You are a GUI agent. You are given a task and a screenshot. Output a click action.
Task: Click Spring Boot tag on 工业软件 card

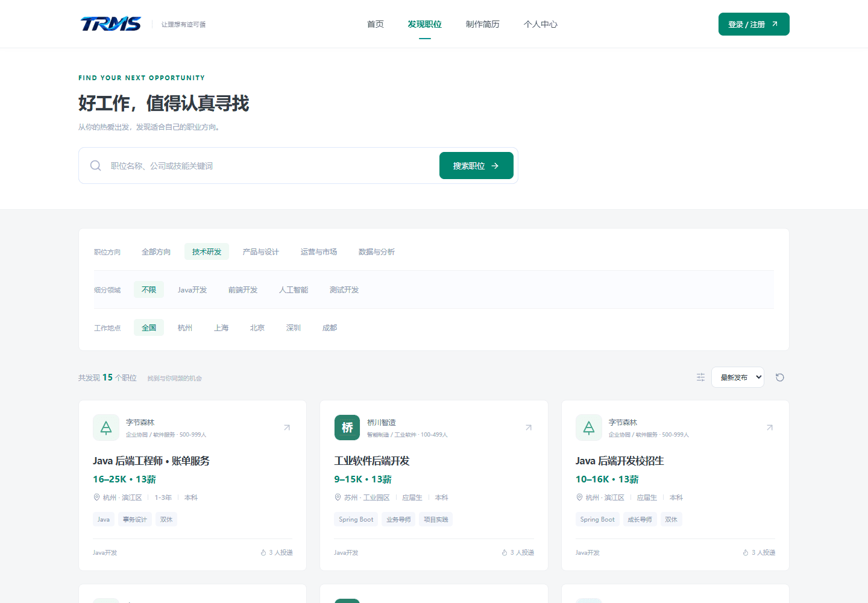click(356, 519)
